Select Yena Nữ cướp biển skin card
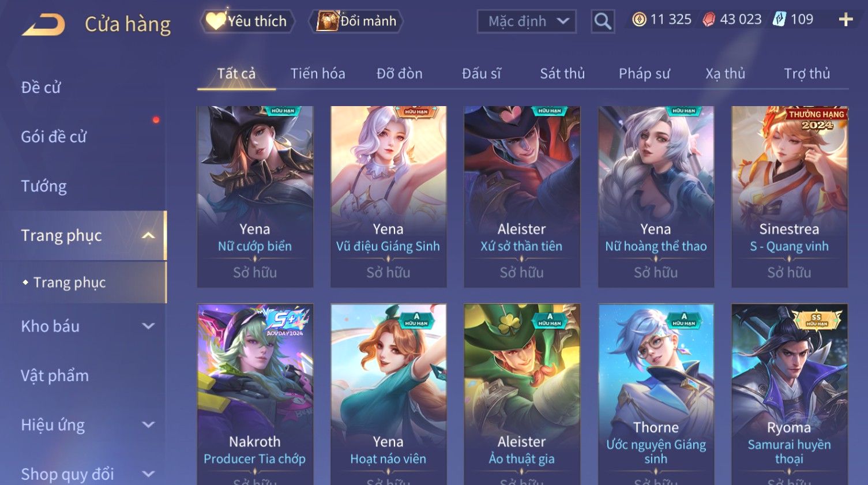 pos(255,197)
